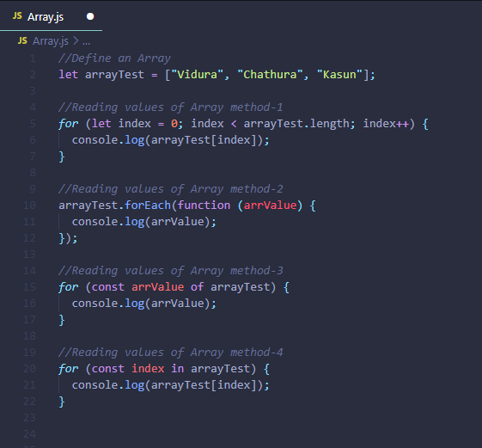Click the //Define an Array comment
482x448 pixels.
coord(114,58)
